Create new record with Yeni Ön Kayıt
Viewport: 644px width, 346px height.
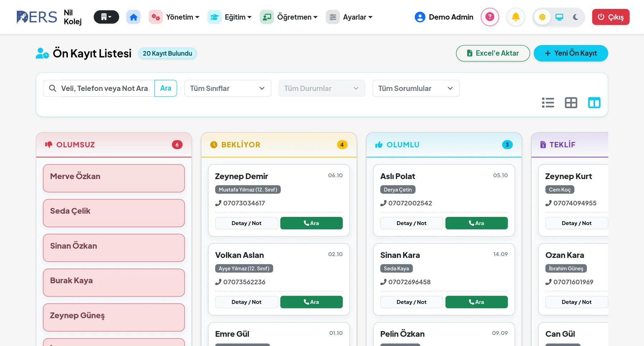[x=571, y=53]
